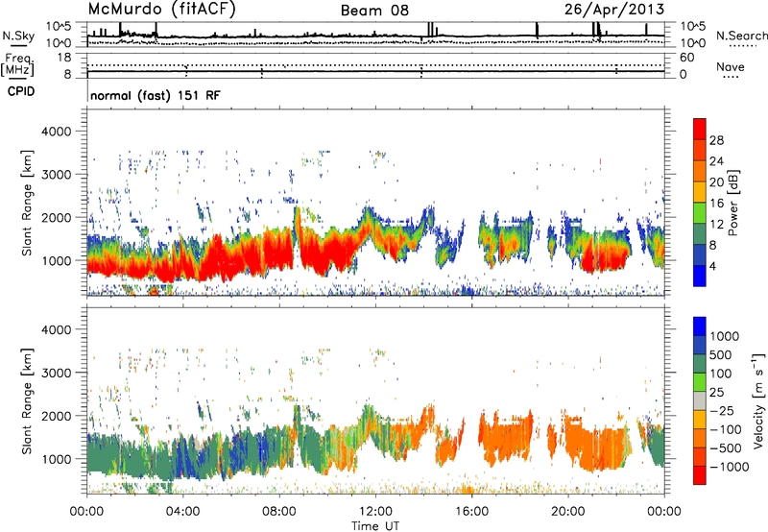
Task: Click the gray band of velocity color bar
Action: click(700, 401)
